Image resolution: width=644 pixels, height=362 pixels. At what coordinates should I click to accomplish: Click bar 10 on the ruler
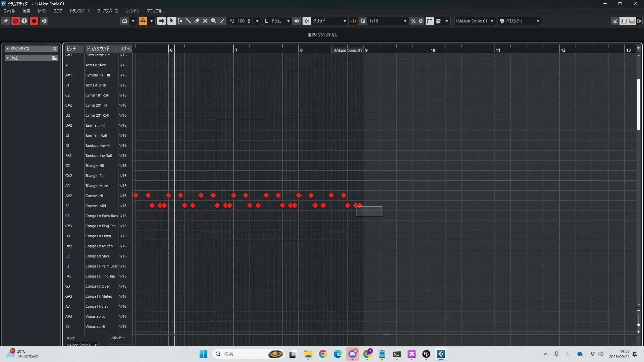(x=433, y=50)
